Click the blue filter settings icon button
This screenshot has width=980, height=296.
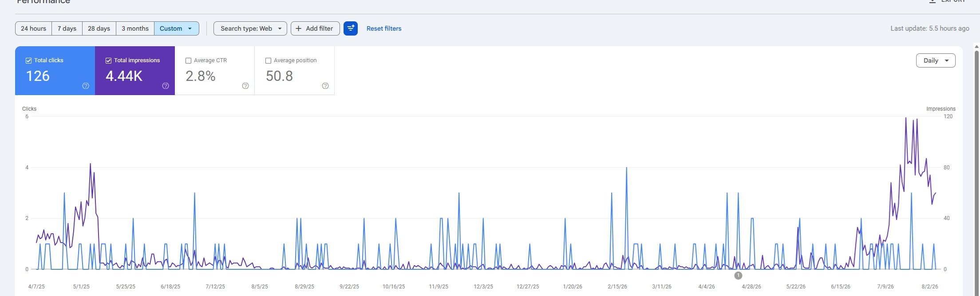click(x=351, y=28)
